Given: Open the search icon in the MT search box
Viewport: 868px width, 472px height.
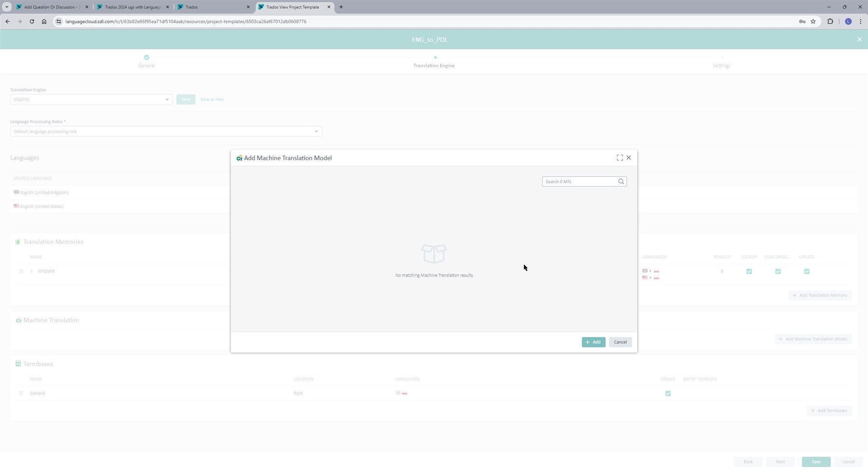Looking at the screenshot, I should coord(621,181).
